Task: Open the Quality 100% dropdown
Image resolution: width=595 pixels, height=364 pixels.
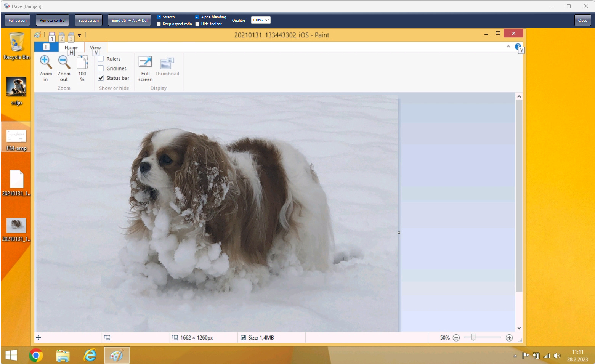Action: point(261,20)
